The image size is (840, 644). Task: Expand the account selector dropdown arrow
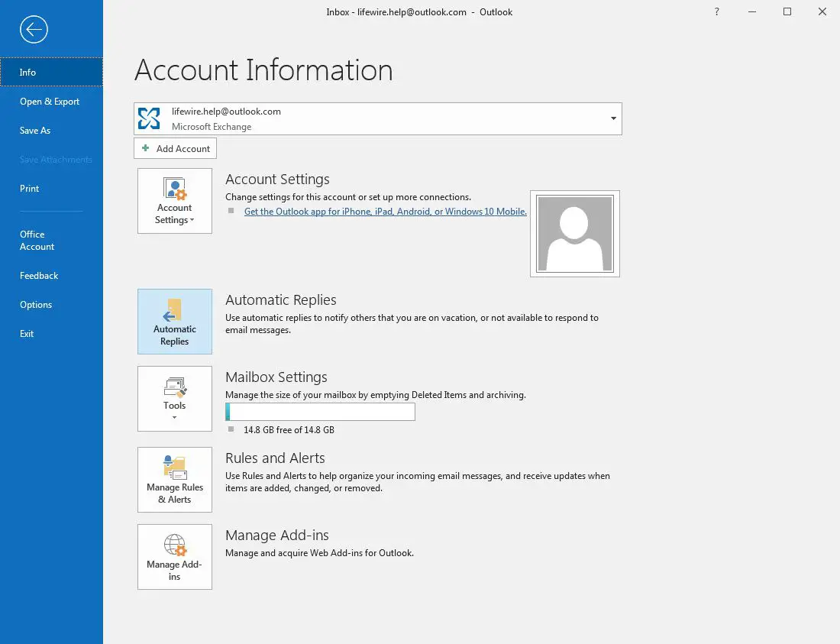coord(613,118)
